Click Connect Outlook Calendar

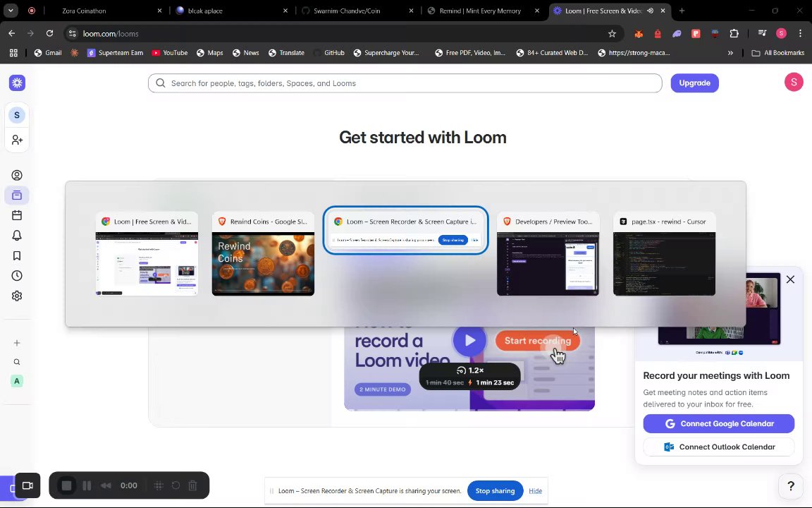pos(719,447)
